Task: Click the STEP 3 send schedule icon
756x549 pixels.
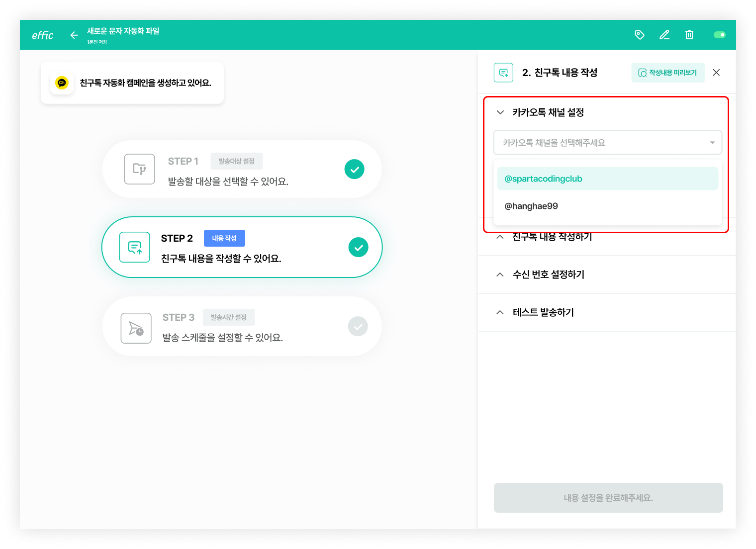Action: tap(136, 328)
